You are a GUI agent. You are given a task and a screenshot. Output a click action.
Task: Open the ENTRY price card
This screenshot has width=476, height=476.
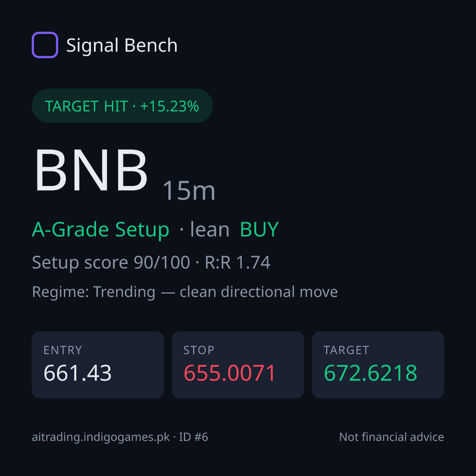[x=98, y=365]
